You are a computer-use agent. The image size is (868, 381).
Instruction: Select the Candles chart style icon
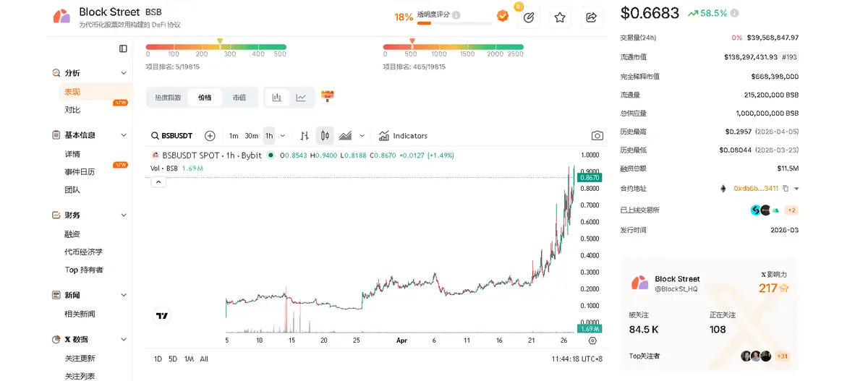click(x=325, y=136)
